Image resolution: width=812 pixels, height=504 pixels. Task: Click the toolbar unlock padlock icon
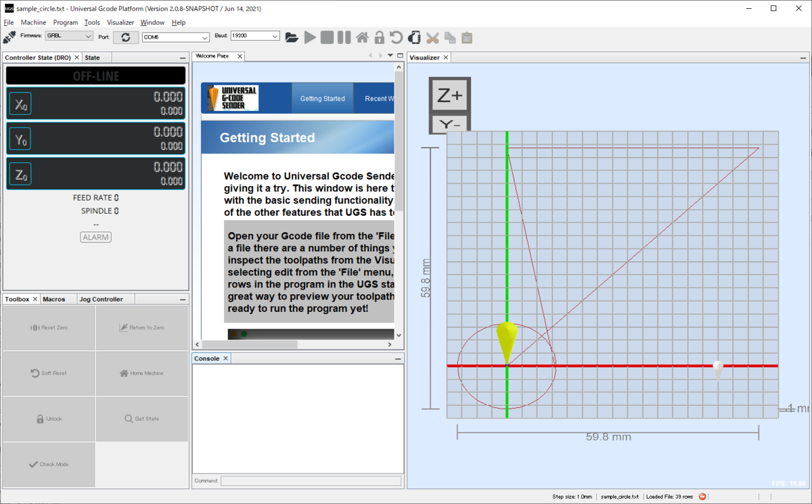[x=379, y=37]
